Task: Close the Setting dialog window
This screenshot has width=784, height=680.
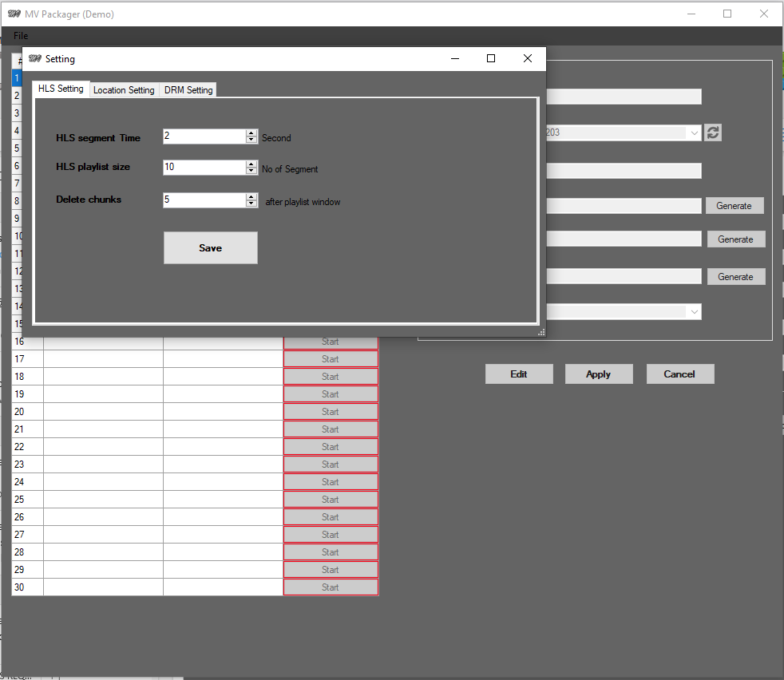Action: click(x=527, y=58)
